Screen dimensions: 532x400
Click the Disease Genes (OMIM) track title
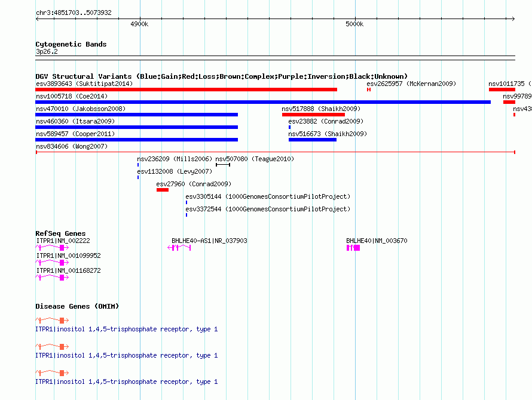pyautogui.click(x=77, y=306)
